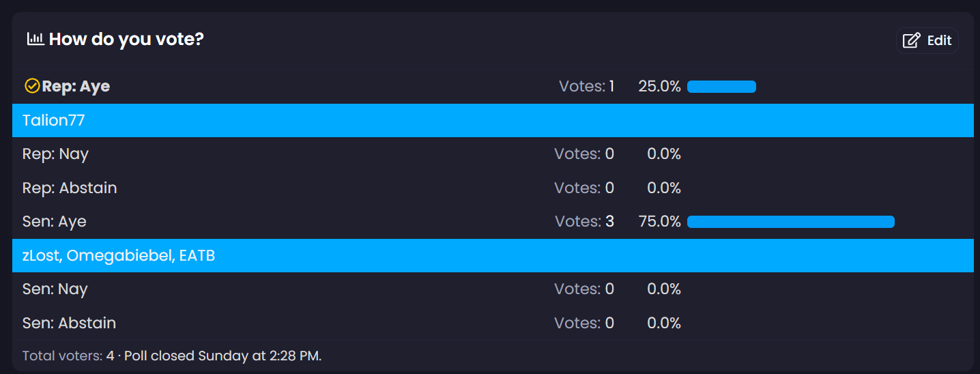This screenshot has height=374, width=980.
Task: Pick the Sen: Abstain option
Action: coord(69,323)
